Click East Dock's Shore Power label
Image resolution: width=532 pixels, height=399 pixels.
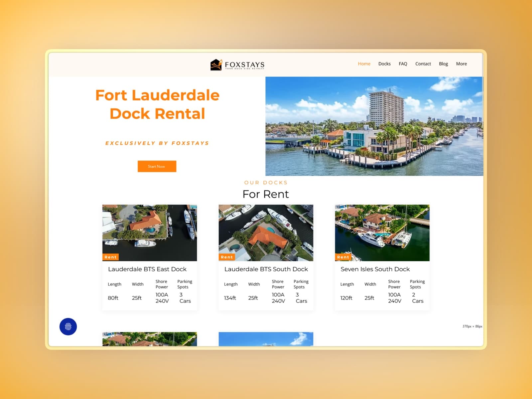(162, 284)
